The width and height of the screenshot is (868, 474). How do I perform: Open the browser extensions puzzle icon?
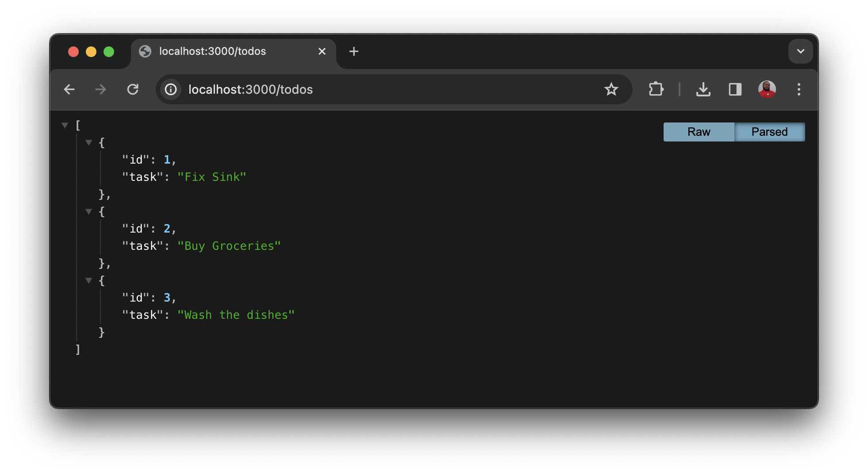(656, 89)
